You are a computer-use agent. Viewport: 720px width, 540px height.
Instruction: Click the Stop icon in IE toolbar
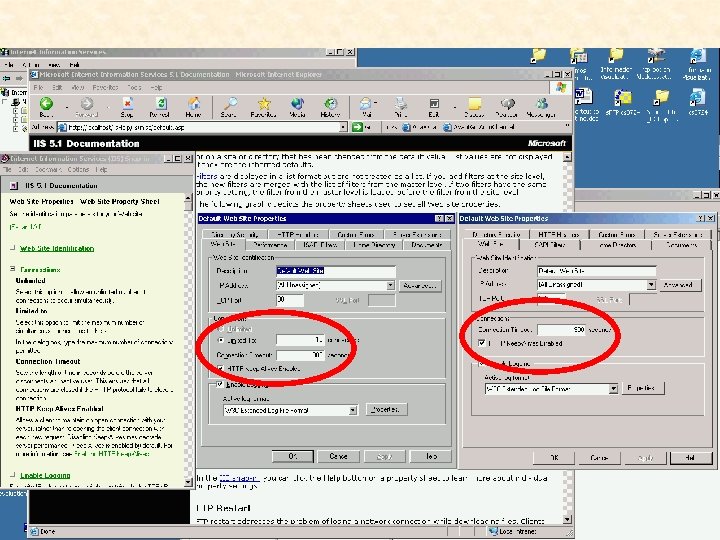click(127, 107)
